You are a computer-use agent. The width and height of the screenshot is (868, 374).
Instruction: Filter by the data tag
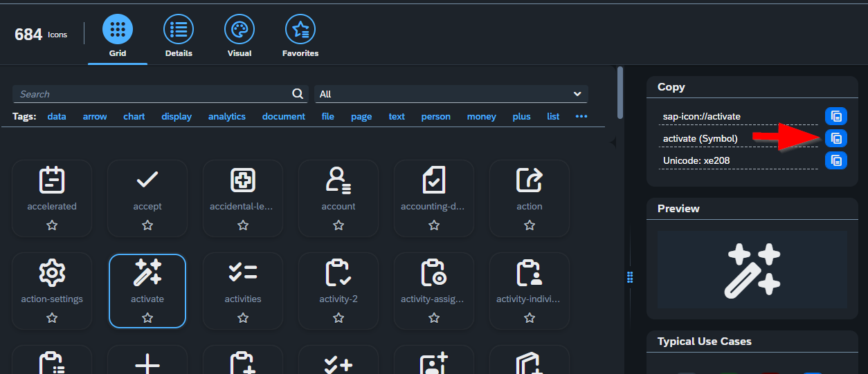[57, 116]
